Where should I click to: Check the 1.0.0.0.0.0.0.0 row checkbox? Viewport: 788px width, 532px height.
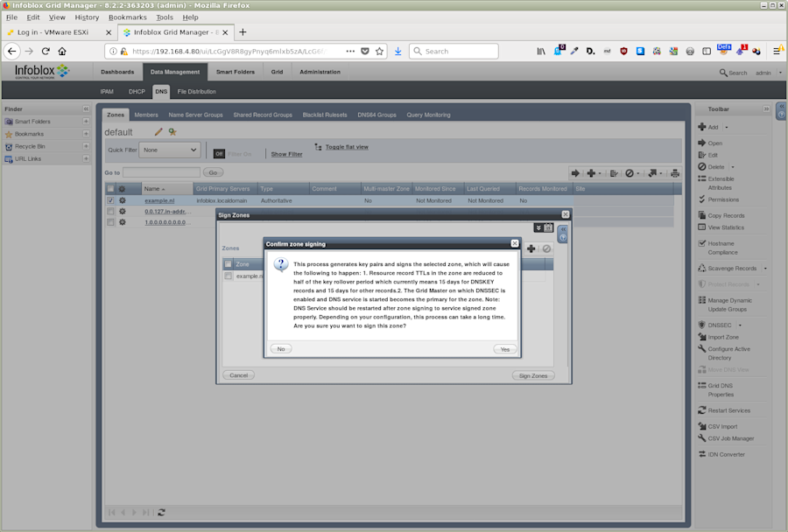click(x=110, y=222)
